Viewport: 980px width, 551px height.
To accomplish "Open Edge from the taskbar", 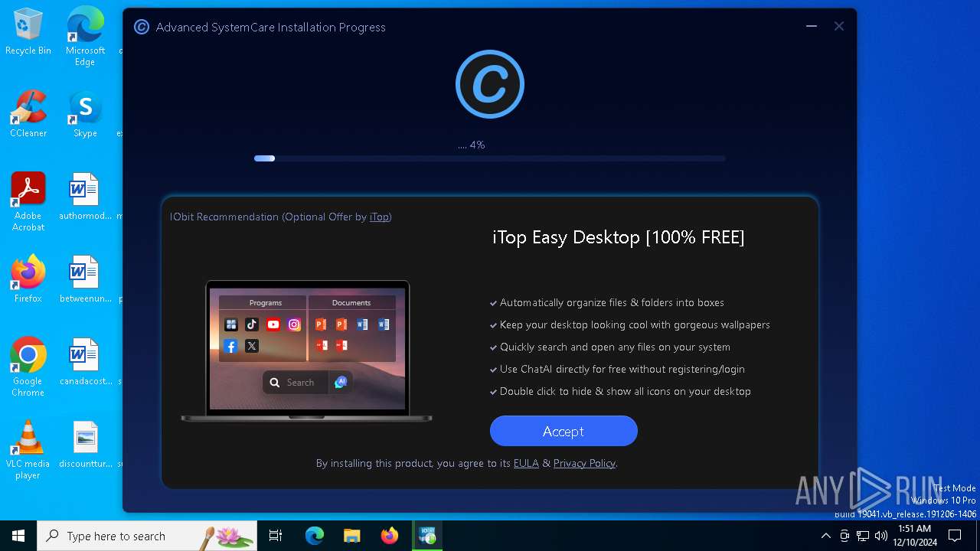I will tap(315, 536).
